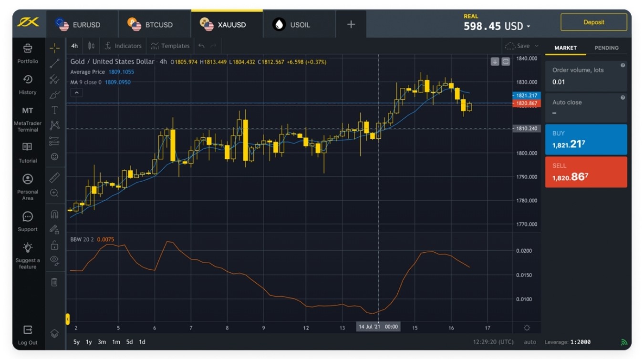Collapse the indicator legend with the chevron

tap(76, 92)
